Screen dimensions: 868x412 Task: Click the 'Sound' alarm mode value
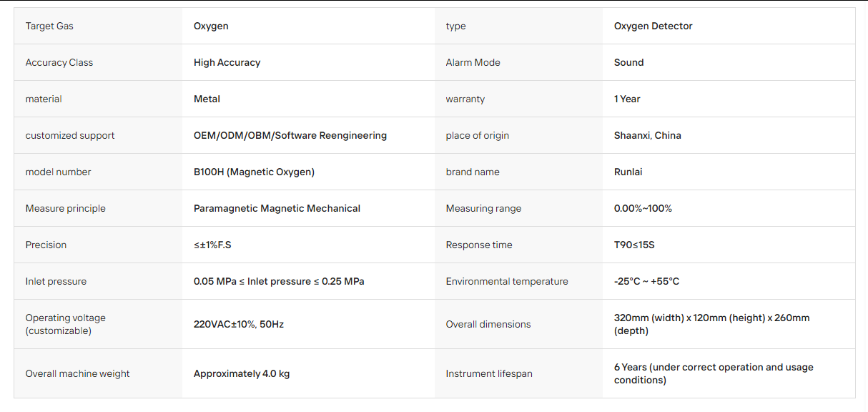(x=628, y=63)
